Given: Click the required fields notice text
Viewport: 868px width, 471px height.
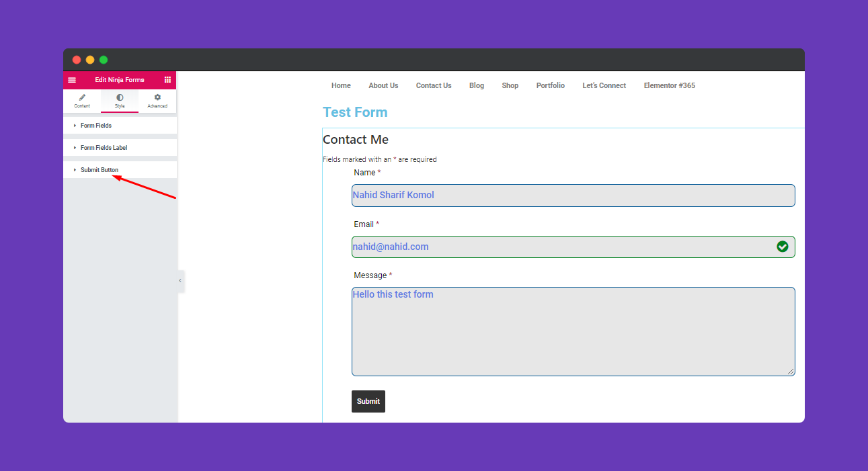Looking at the screenshot, I should (380, 160).
